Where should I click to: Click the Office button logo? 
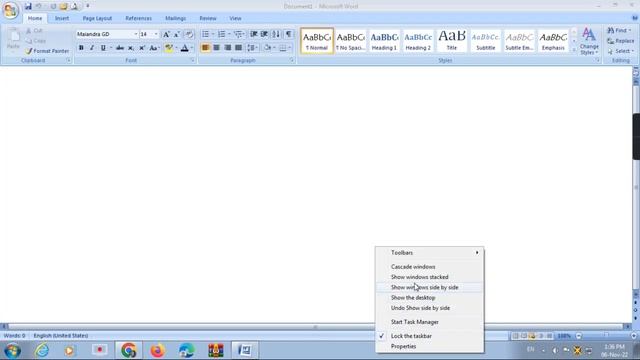tap(10, 10)
